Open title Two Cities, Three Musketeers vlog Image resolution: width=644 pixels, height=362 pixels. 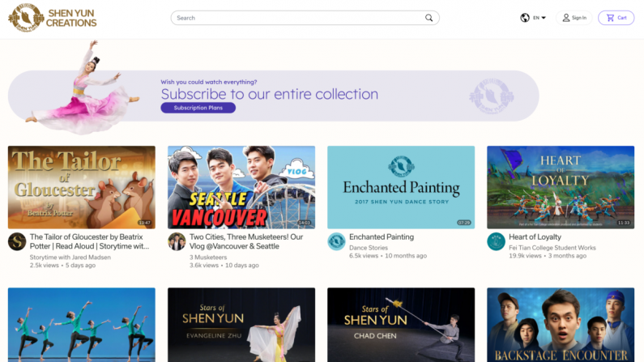point(246,242)
